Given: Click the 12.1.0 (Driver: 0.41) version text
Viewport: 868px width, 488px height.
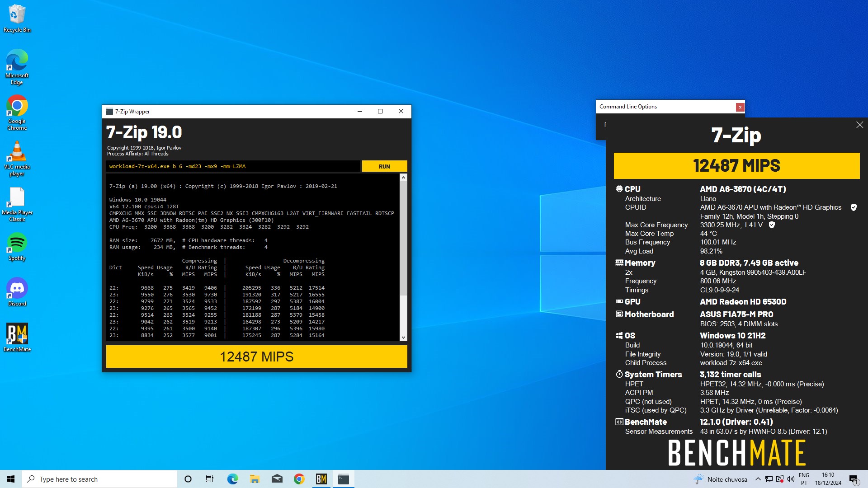Looking at the screenshot, I should 736,422.
